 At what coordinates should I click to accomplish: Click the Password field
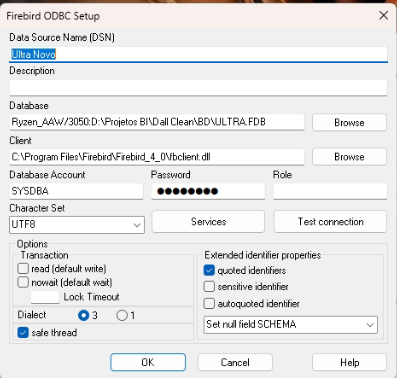(x=208, y=191)
